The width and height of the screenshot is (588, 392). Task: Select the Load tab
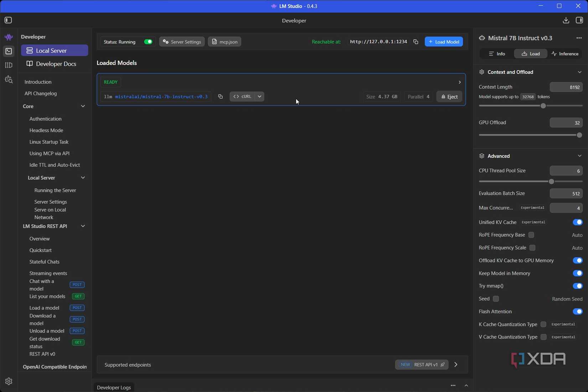pos(530,54)
